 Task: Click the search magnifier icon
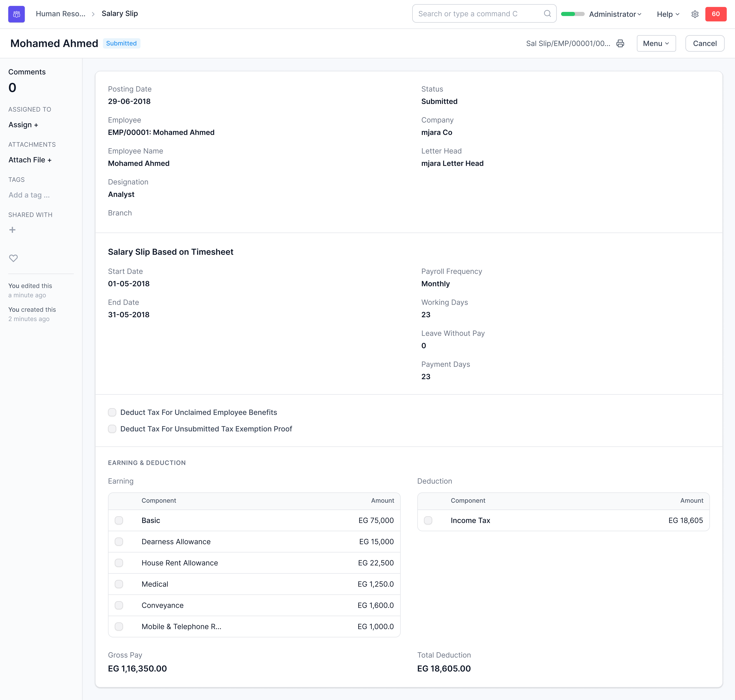(x=547, y=14)
